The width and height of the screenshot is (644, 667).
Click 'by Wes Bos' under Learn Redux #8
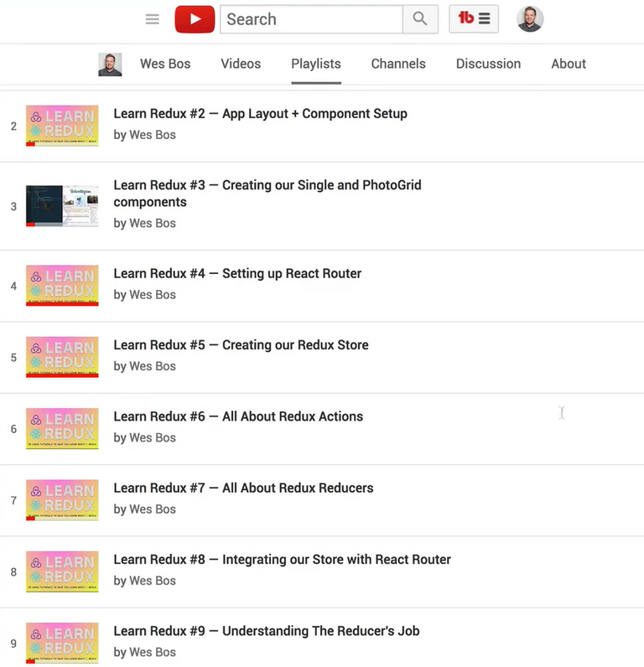[144, 581]
